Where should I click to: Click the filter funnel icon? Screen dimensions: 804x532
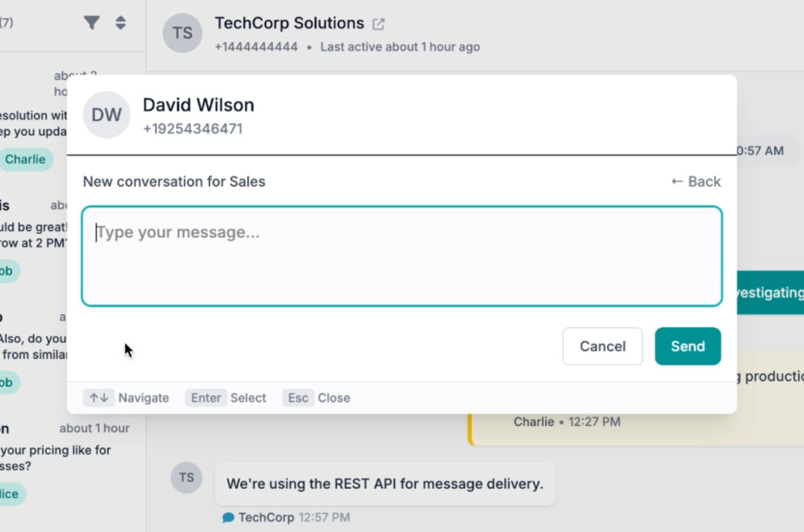(92, 23)
